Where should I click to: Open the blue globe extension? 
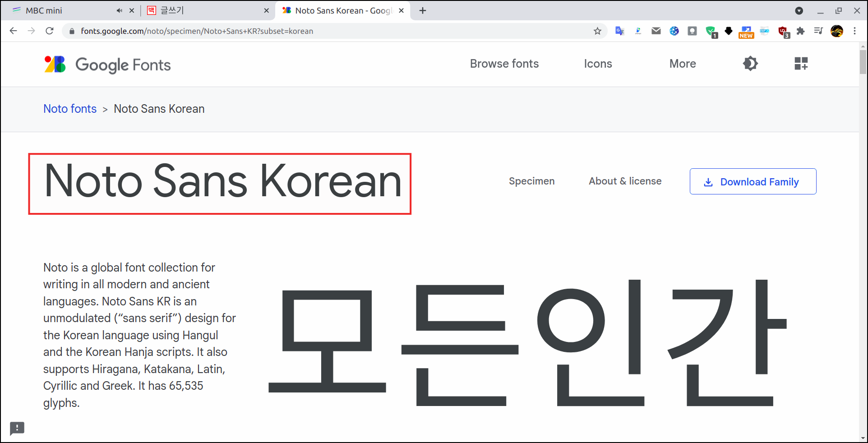tap(674, 31)
